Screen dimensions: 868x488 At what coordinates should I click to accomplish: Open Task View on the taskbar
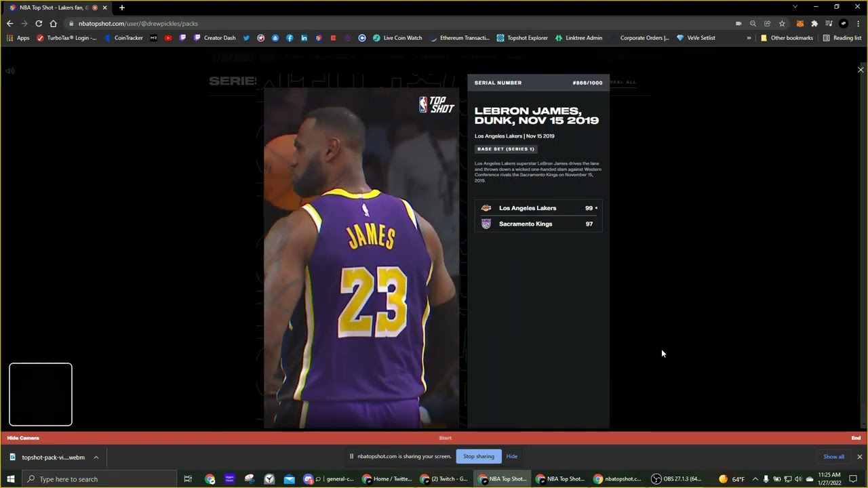coord(188,479)
